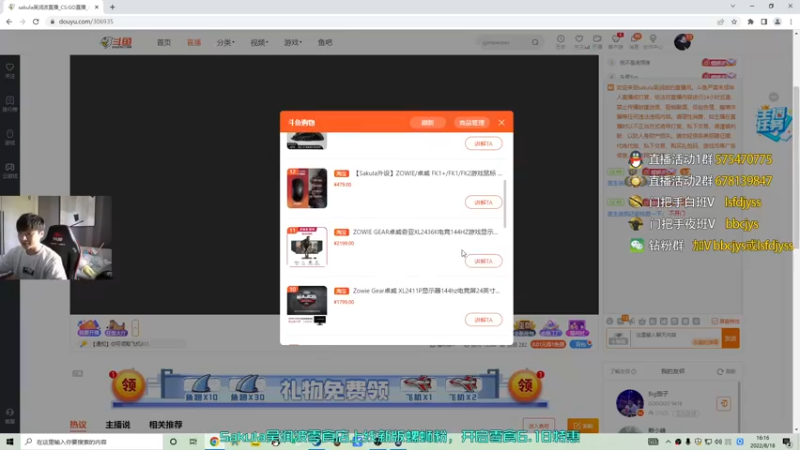This screenshot has height=450, width=800.
Task: Click the 关注 heart icon in left sidebar
Action: (x=10, y=70)
